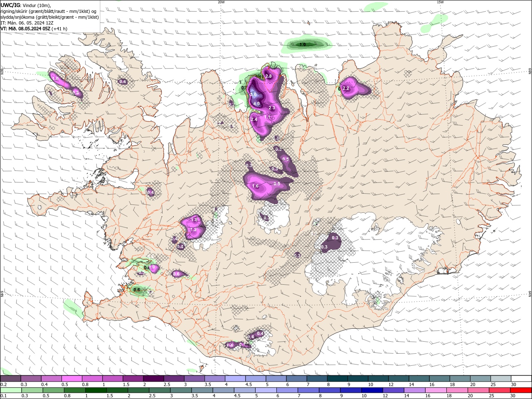Click the 'Vindur (10m)' header text

[36, 5]
